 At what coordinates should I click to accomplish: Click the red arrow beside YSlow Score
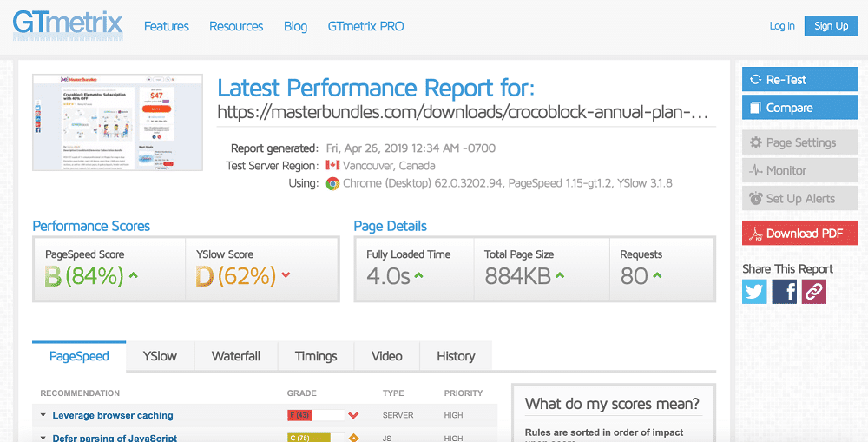[x=286, y=274]
